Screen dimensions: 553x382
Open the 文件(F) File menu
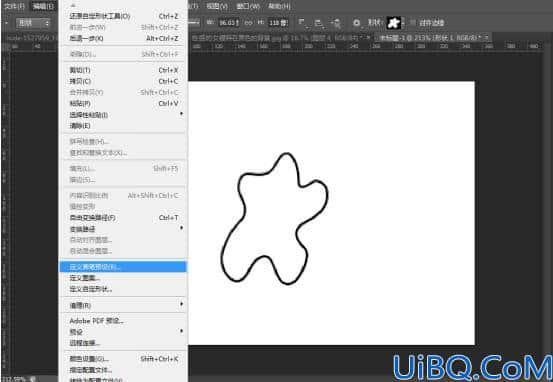14,6
